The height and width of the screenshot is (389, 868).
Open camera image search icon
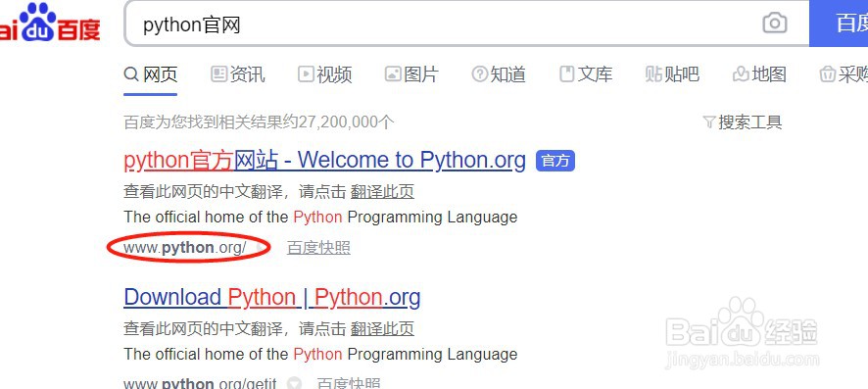pyautogui.click(x=775, y=24)
